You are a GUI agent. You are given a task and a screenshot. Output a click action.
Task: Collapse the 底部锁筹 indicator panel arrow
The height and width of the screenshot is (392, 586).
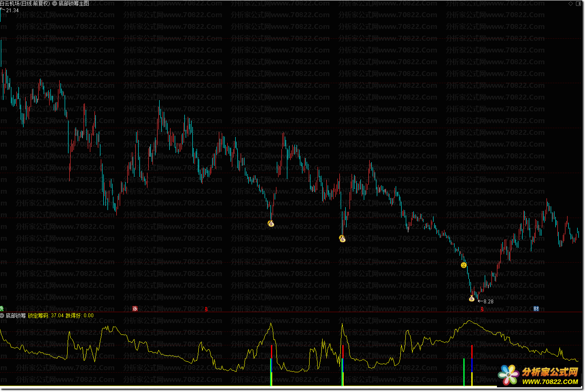click(x=3, y=316)
